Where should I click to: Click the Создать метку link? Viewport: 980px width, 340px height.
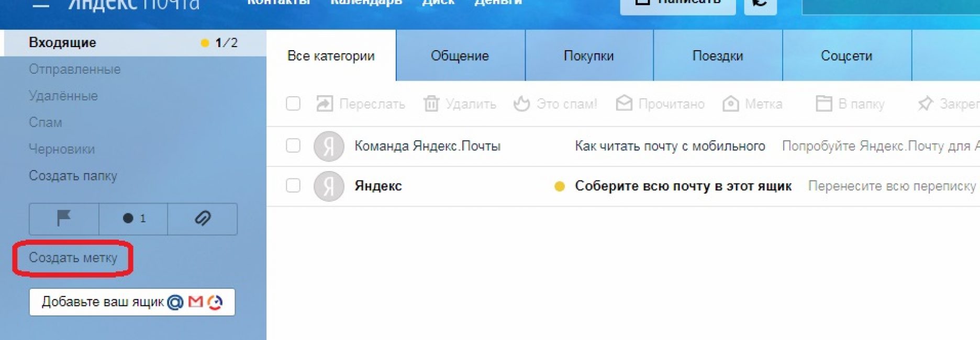click(73, 258)
